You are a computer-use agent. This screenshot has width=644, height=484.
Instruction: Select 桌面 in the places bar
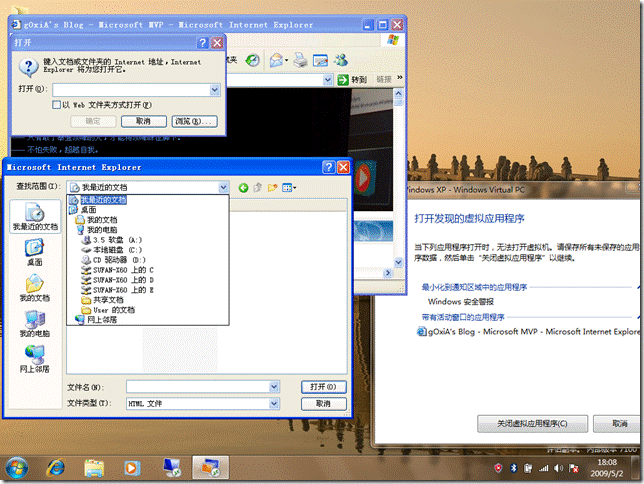point(35,252)
